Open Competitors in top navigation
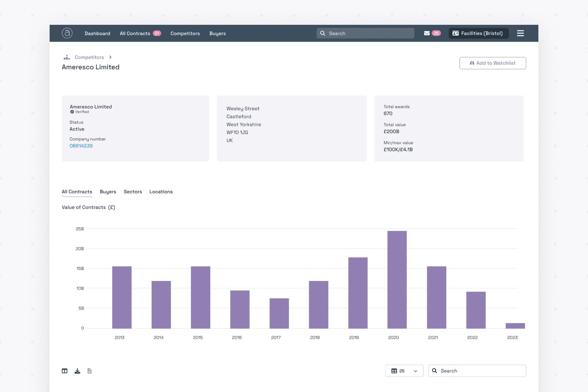The image size is (588, 392). 185,33
